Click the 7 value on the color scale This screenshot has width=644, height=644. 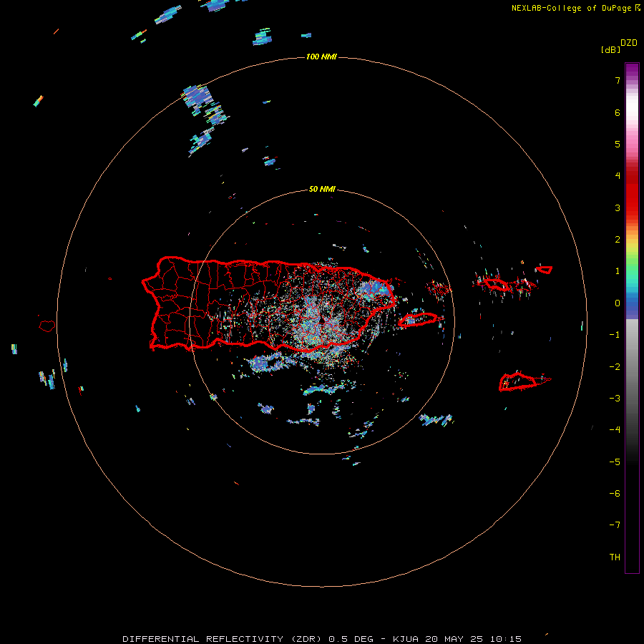click(x=618, y=80)
